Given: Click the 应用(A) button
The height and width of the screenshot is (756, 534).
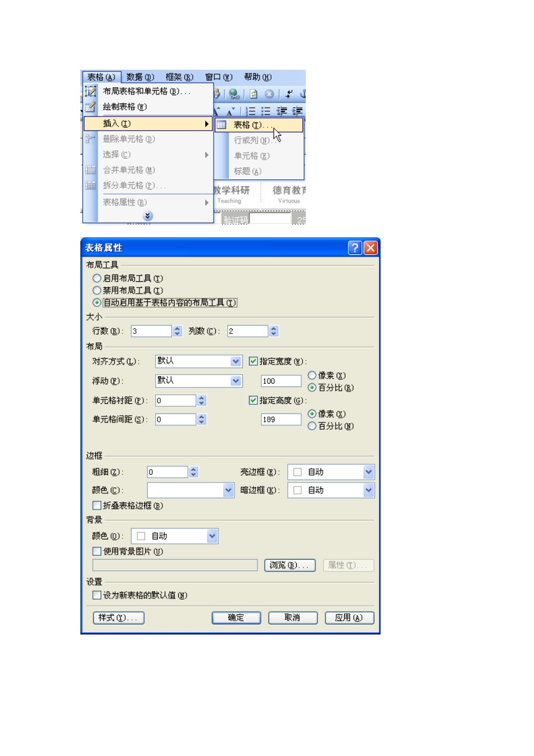Looking at the screenshot, I should 350,618.
